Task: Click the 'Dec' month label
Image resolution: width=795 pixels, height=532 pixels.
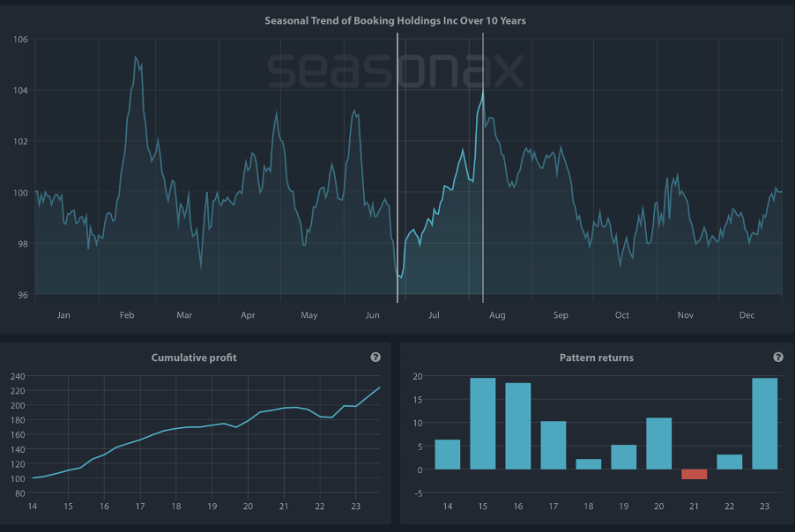Action: click(747, 315)
